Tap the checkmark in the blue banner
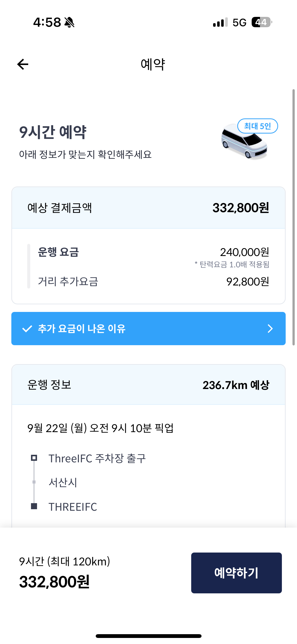The image size is (297, 644). pyautogui.click(x=27, y=329)
